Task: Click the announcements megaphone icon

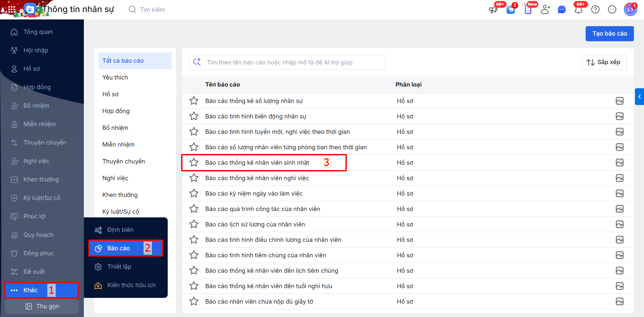Action: pos(493,10)
